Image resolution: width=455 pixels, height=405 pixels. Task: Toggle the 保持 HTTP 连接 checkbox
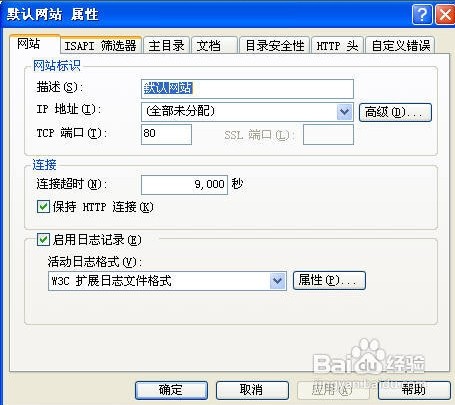(x=43, y=207)
